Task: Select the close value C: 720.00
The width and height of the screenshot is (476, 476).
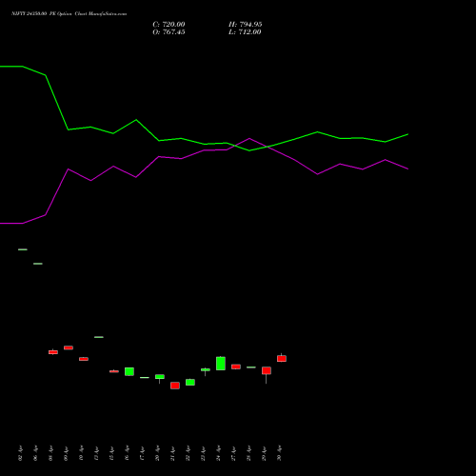Action: 169,25
